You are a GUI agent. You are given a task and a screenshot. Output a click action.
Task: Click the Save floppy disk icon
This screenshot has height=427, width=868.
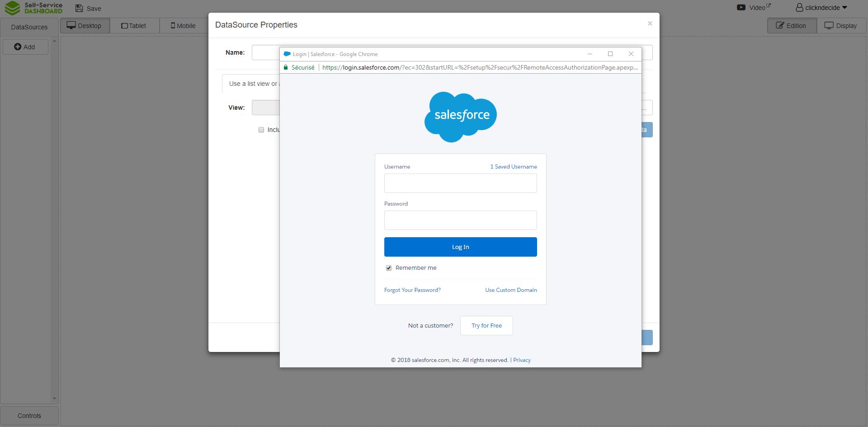click(x=79, y=8)
